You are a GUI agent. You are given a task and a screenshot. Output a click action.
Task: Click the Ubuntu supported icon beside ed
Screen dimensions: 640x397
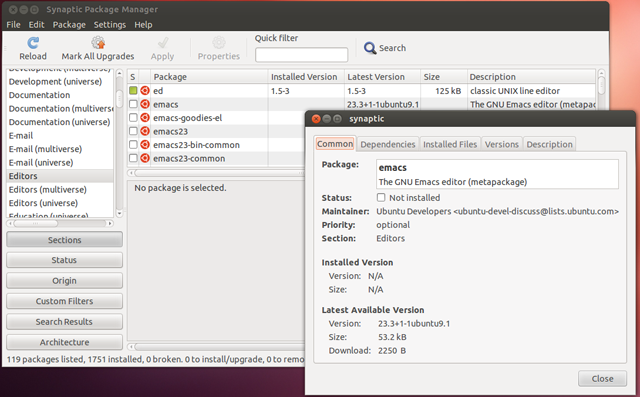pyautogui.click(x=145, y=91)
